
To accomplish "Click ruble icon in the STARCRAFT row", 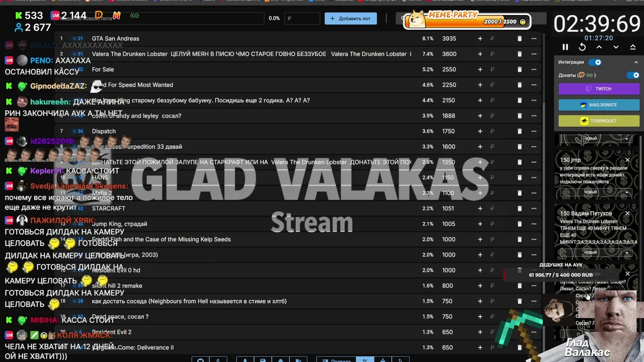I will 492,208.
